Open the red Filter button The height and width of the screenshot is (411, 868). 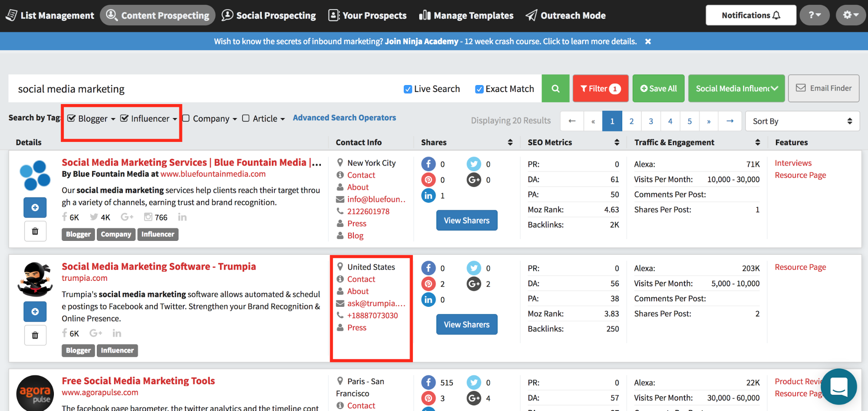tap(601, 89)
